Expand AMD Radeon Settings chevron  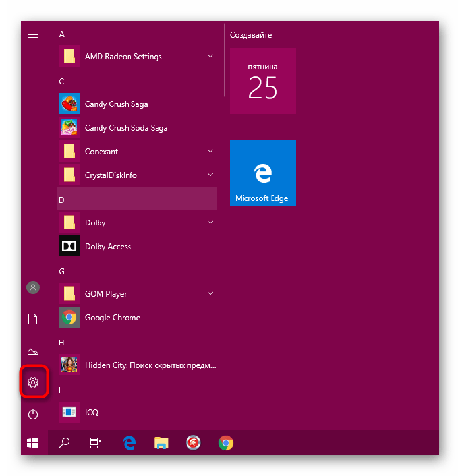point(210,56)
